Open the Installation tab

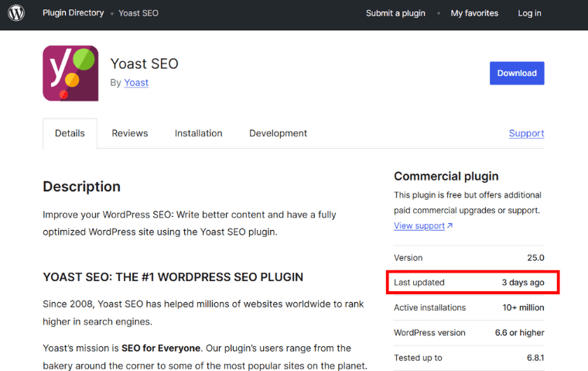pyautogui.click(x=198, y=133)
